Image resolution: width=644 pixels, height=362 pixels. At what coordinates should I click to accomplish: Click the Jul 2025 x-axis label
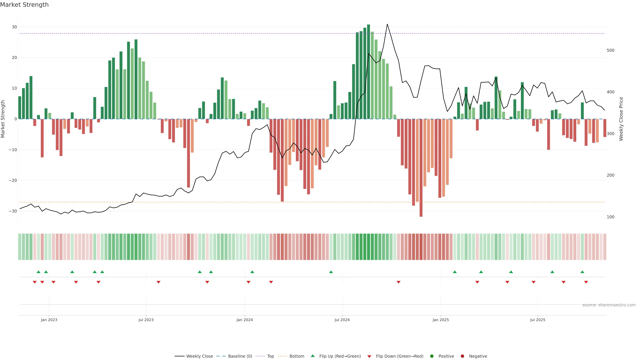(x=538, y=320)
